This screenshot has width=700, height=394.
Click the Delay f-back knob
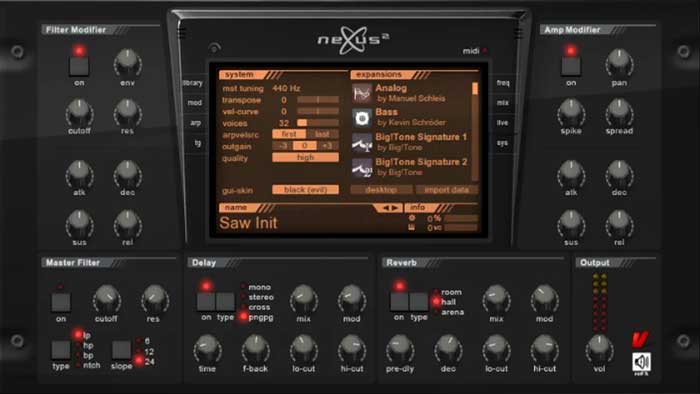255,349
